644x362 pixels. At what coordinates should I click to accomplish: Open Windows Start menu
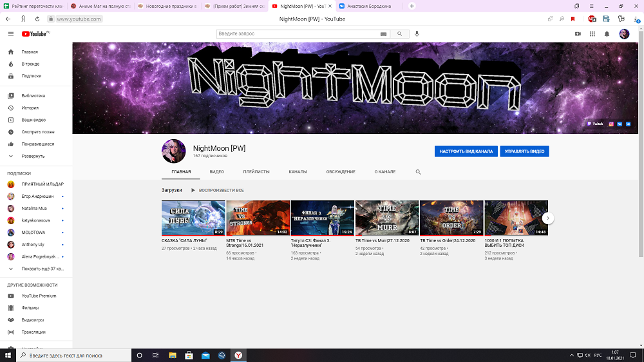click(x=8, y=355)
